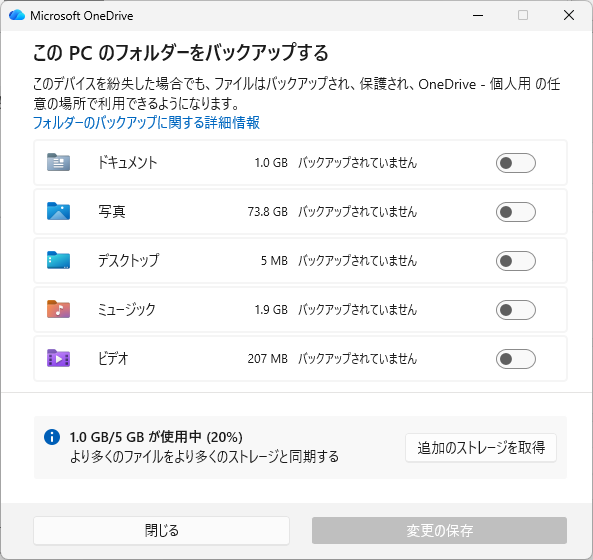593x560 pixels.
Task: Toggle backup for デスクトップ folder
Action: 515,261
